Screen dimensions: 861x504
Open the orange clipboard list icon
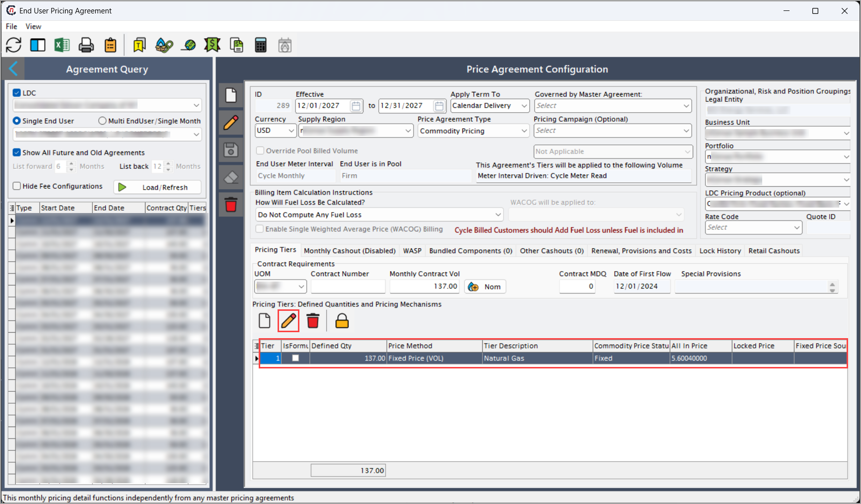click(110, 45)
